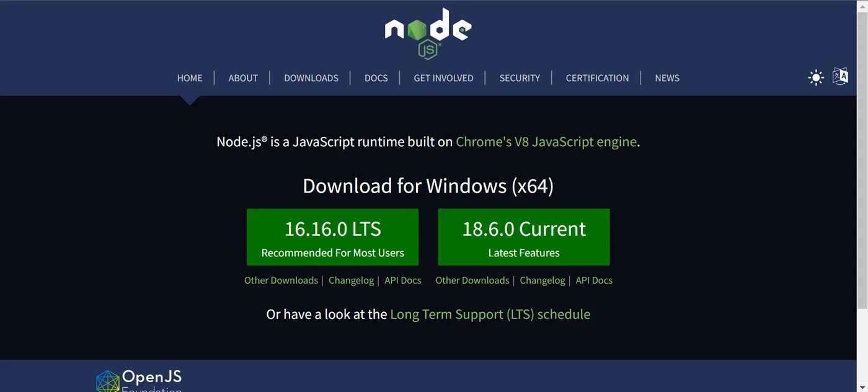
Task: Open Changelog under 16.16.0 LTS
Action: point(351,281)
